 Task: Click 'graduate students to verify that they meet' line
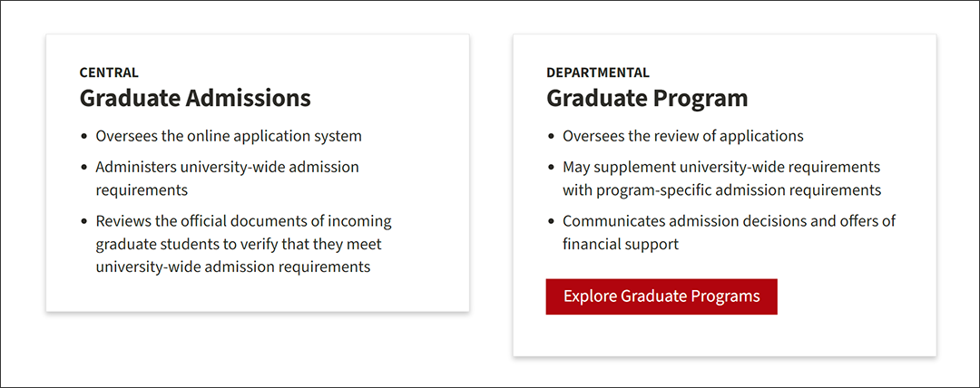(239, 244)
